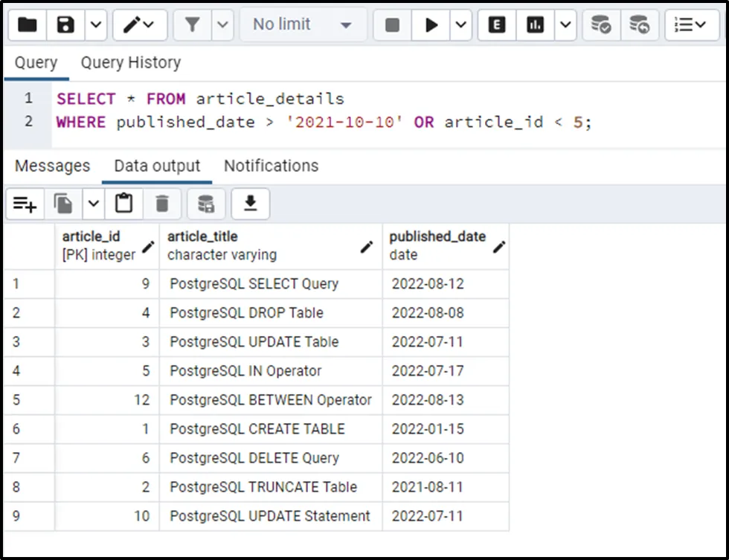The height and width of the screenshot is (560, 729).
Task: Switch to the Query History tab
Action: coord(130,62)
